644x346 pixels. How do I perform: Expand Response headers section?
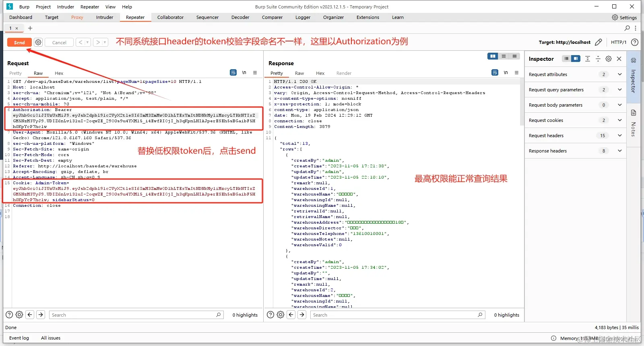pyautogui.click(x=575, y=151)
